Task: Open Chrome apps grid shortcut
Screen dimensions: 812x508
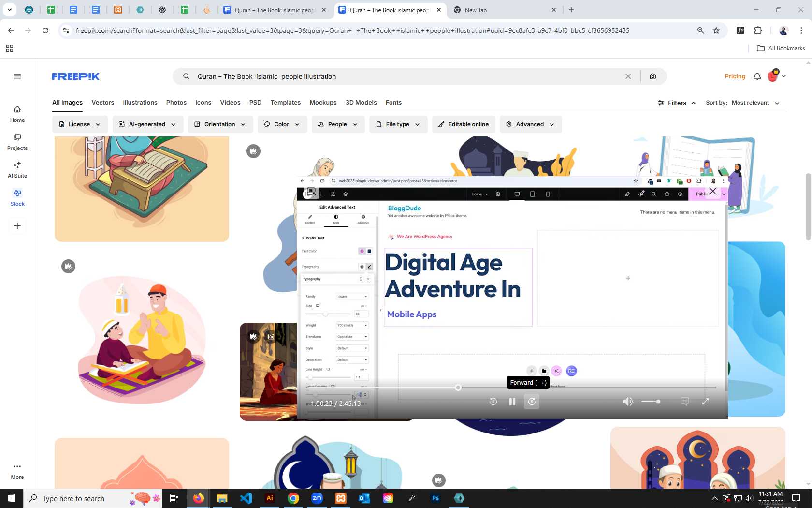Action: click(10, 48)
